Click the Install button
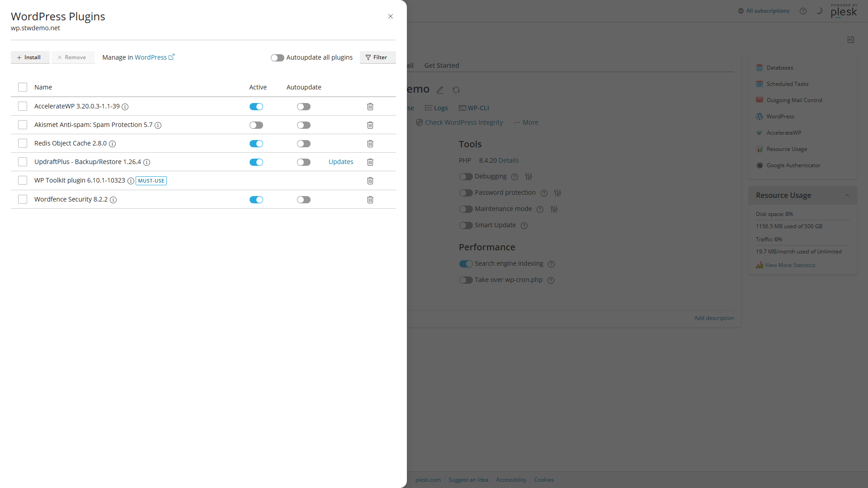Image resolution: width=868 pixels, height=488 pixels. pos(30,57)
